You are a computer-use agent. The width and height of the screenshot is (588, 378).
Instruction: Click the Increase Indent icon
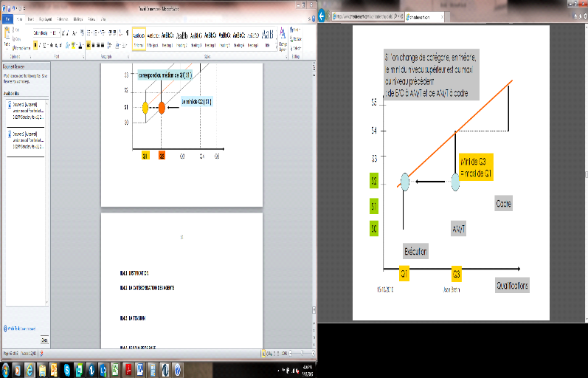point(114,33)
